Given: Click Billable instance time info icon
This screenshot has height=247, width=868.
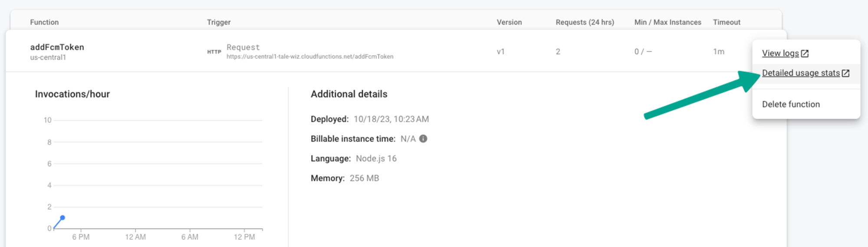Looking at the screenshot, I should click(x=423, y=139).
